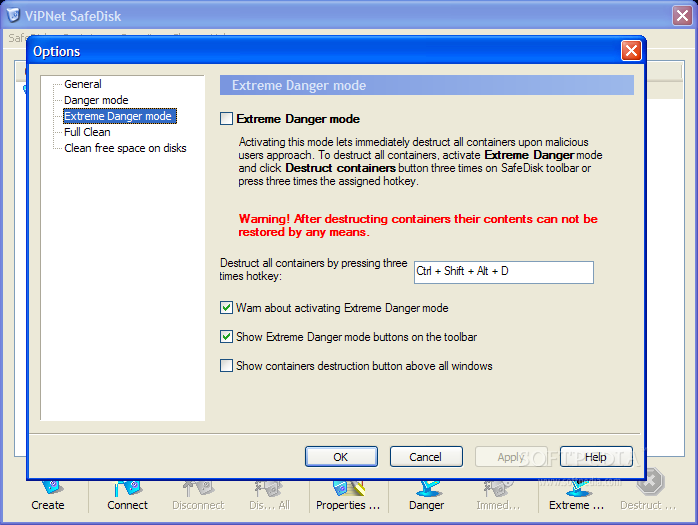The height and width of the screenshot is (525, 698).
Task: Uncheck Show Extreme Danger mode buttons on toolbar
Action: 226,337
